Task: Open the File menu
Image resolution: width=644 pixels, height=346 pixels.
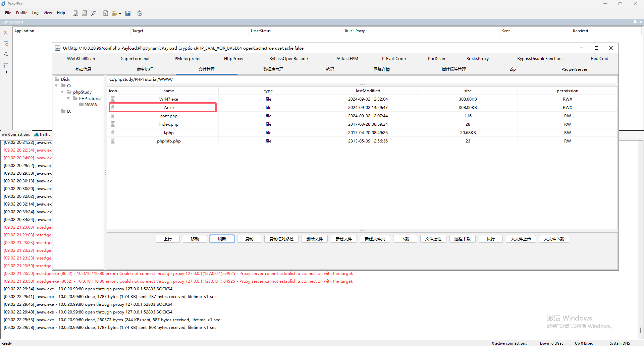Action: tap(8, 13)
